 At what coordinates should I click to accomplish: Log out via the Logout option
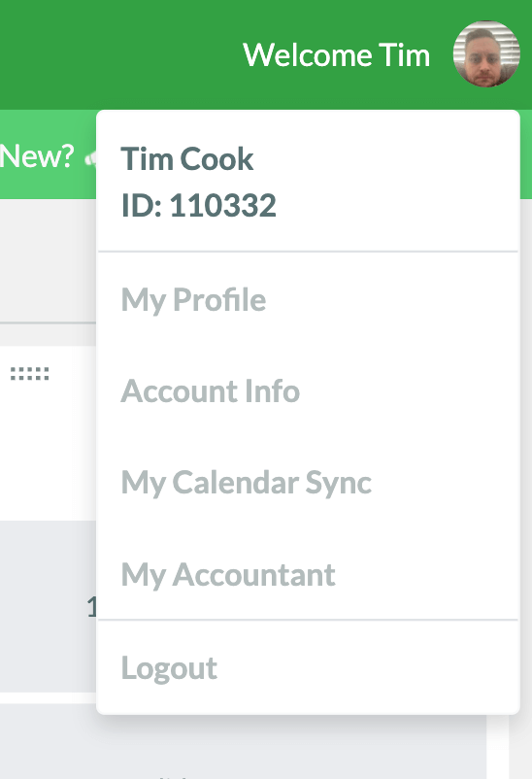coord(169,667)
